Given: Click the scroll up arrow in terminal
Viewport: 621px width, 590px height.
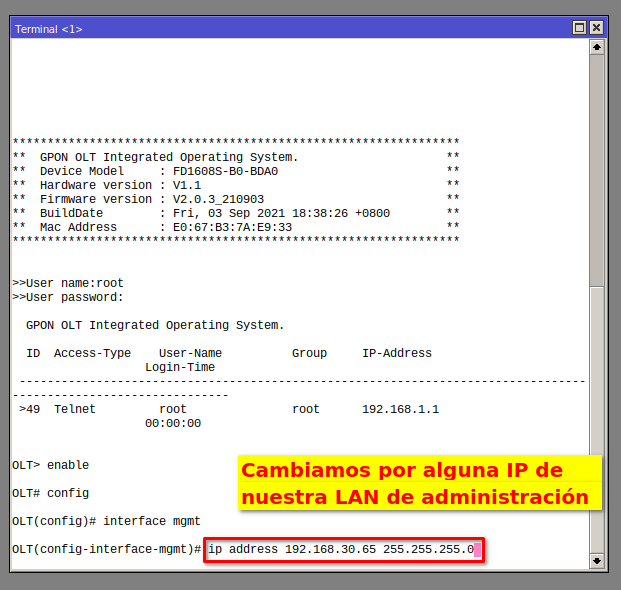Looking at the screenshot, I should click(x=597, y=47).
